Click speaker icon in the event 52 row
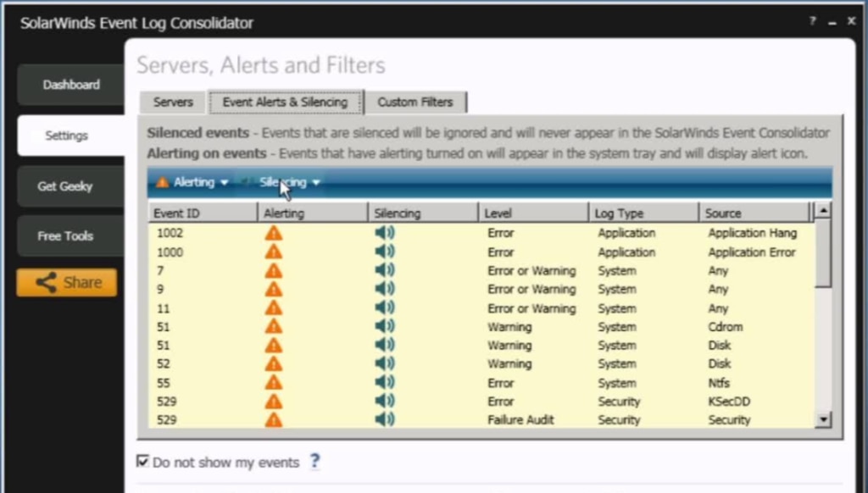 (385, 363)
